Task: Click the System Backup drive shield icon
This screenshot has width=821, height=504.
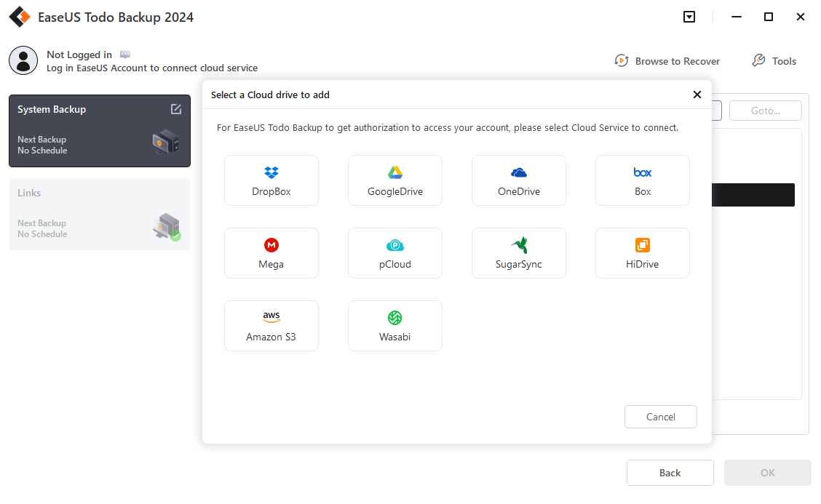Action: pyautogui.click(x=166, y=142)
